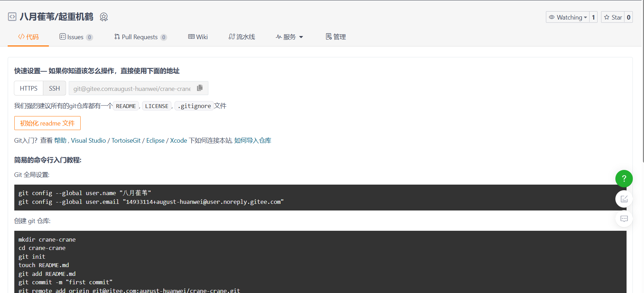
Task: Open the 流水线 tab
Action: click(x=242, y=37)
